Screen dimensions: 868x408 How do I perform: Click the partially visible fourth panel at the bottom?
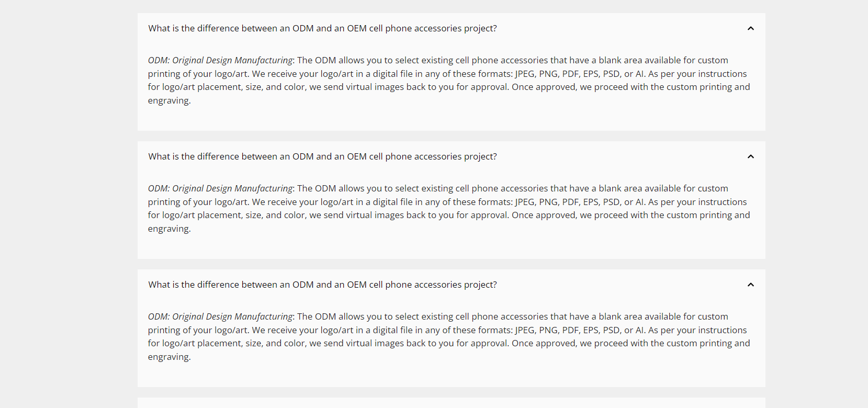(451, 403)
